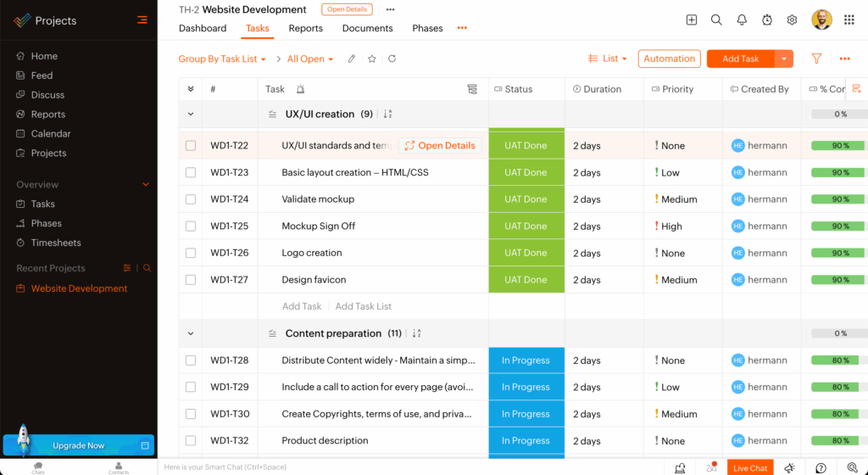Show more tabs via orange ellipsis
This screenshot has height=475, width=868.
(462, 28)
